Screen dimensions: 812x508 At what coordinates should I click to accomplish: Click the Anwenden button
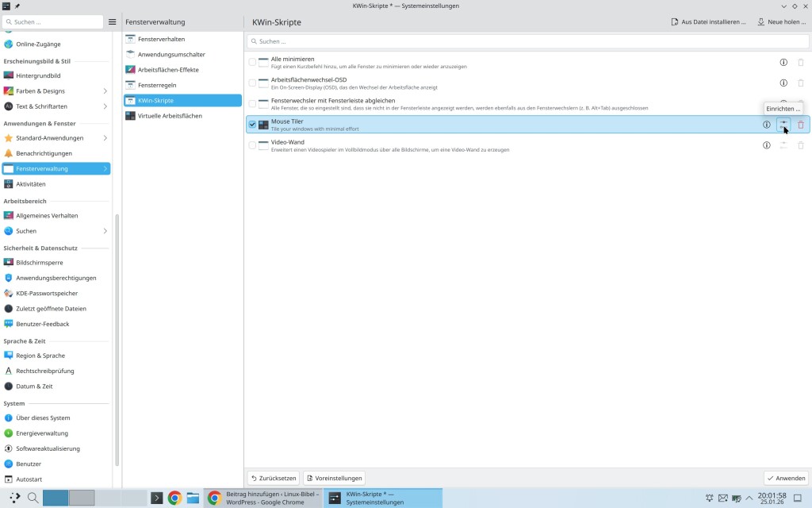point(786,478)
